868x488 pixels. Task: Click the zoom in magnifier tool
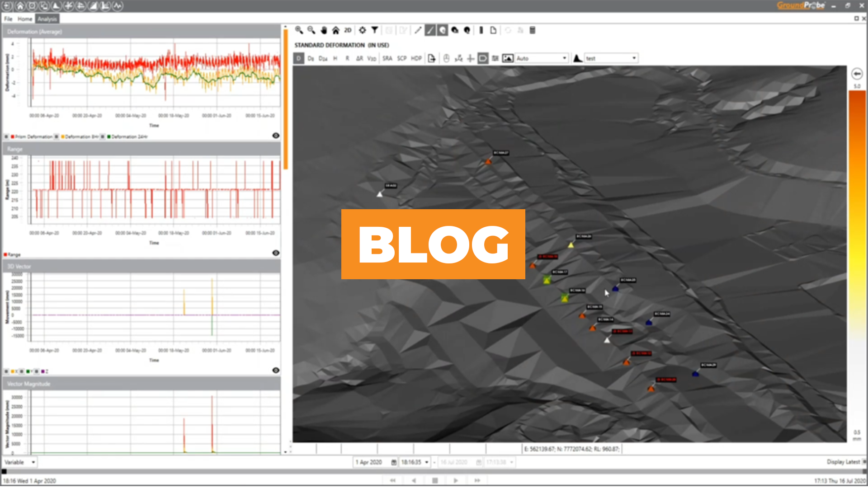click(299, 30)
